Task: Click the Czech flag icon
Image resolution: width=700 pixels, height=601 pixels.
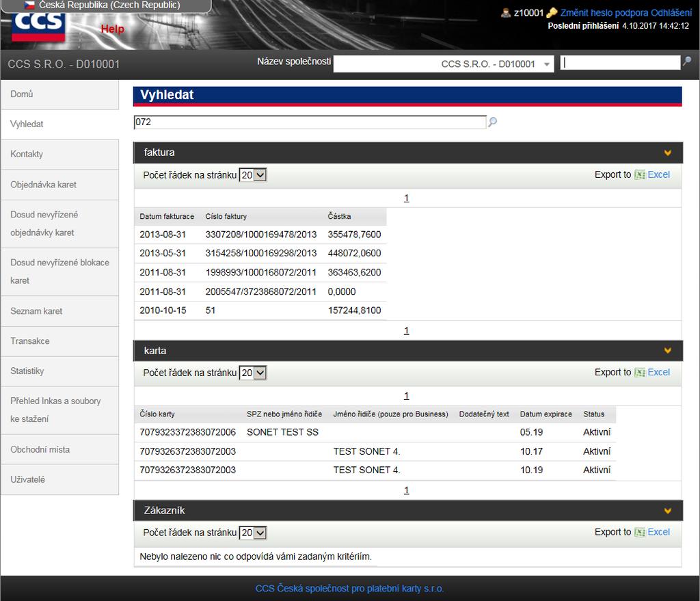Action: (29, 5)
